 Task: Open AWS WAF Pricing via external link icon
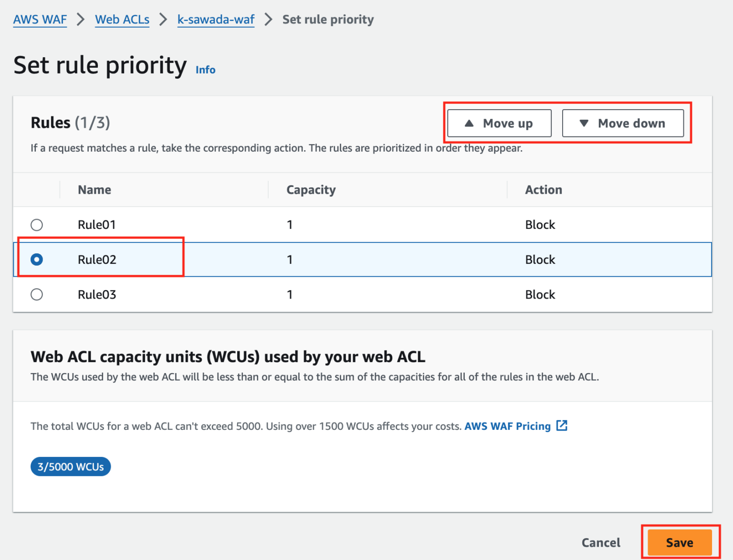coord(562,425)
